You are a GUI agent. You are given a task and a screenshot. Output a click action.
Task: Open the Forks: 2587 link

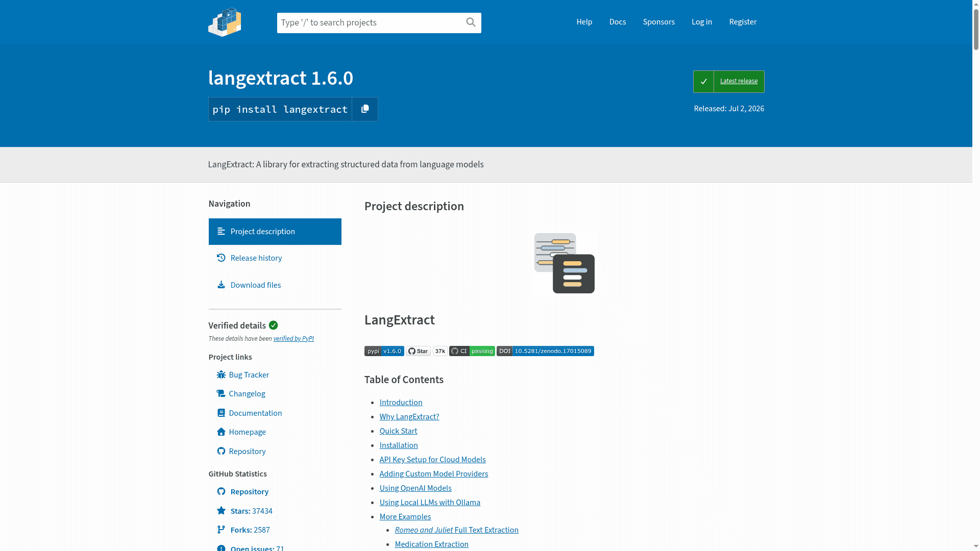coord(250,530)
